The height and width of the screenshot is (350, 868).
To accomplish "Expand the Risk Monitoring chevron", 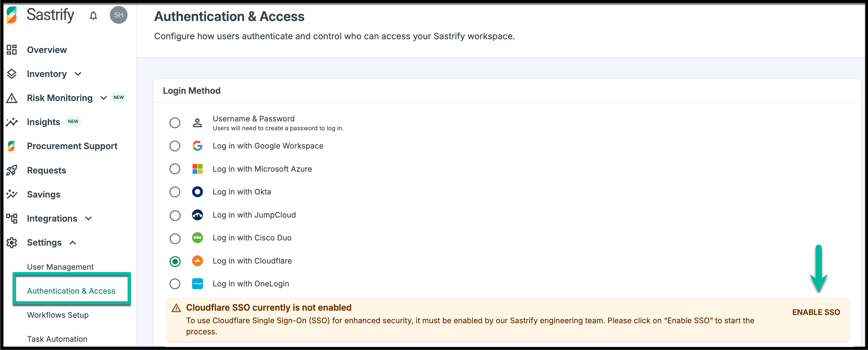I will click(103, 98).
